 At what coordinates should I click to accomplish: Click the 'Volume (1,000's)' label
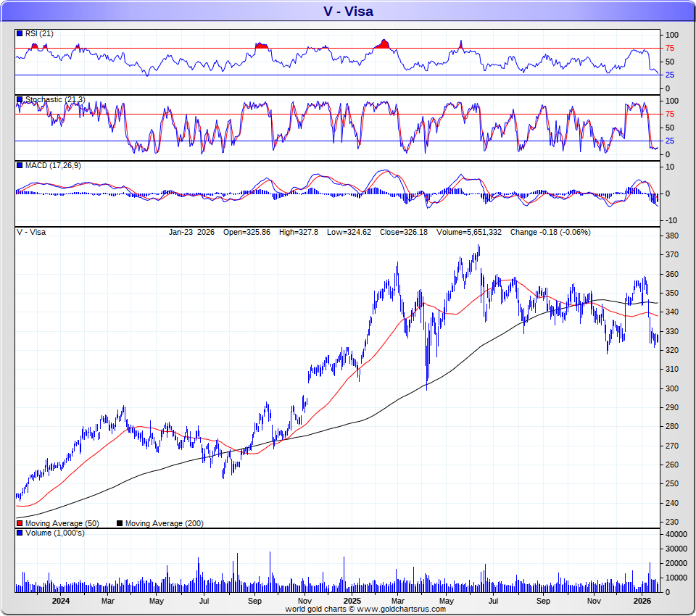[54, 533]
